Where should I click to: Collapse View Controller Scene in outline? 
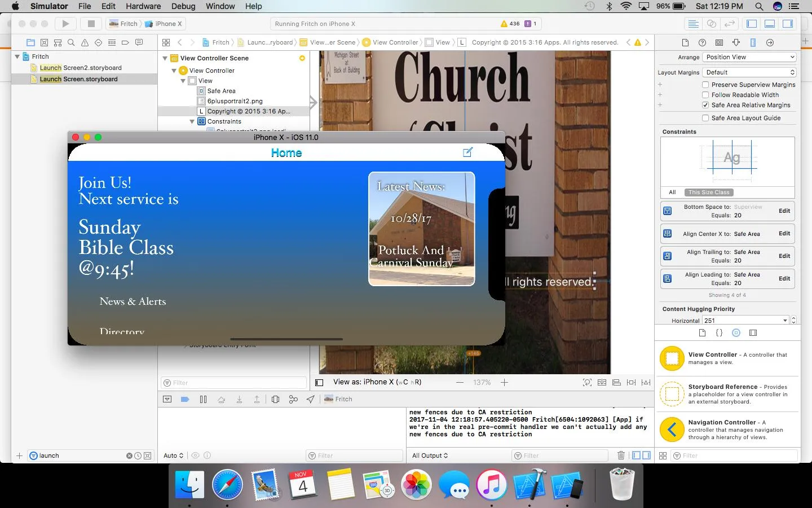coord(165,58)
